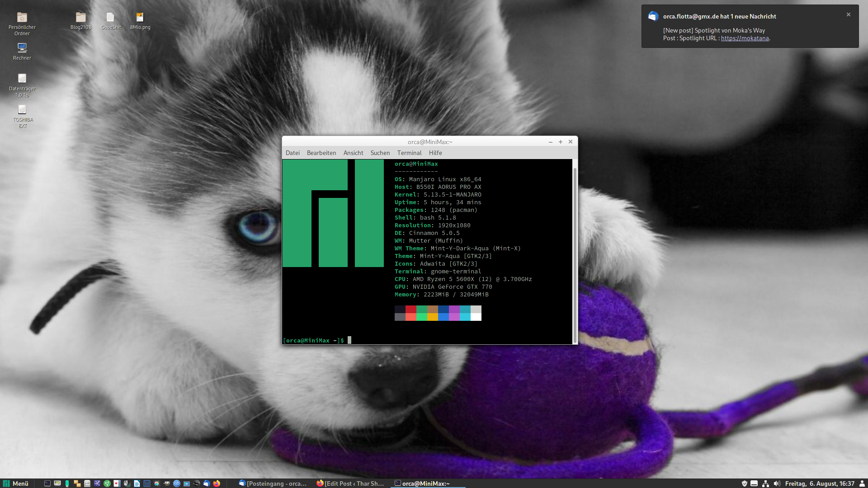Viewport: 868px width, 488px height.
Task: Select the Rechner desktop icon
Action: [x=22, y=51]
